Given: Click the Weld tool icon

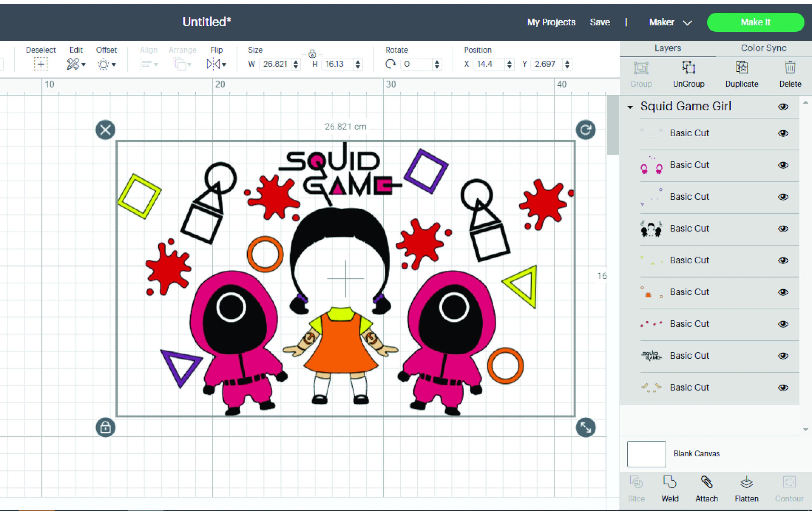Looking at the screenshot, I should coord(670,482).
